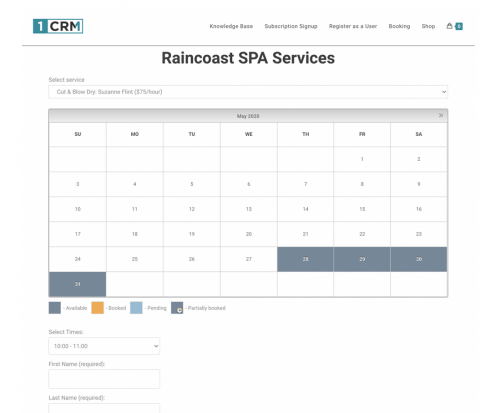Click date 13 in the calendar

(x=249, y=209)
